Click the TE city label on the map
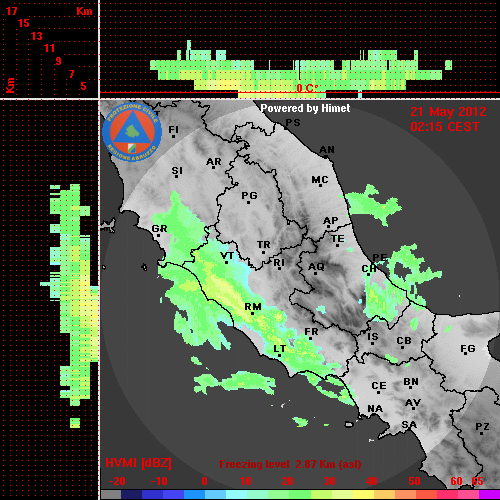Viewport: 500px width, 500px height. point(338,239)
